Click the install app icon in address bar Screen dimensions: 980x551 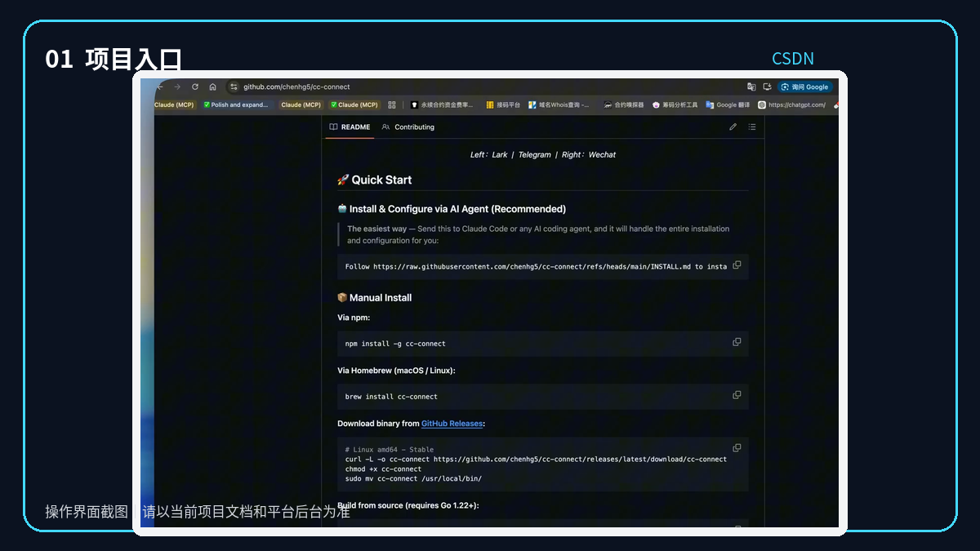click(x=767, y=87)
